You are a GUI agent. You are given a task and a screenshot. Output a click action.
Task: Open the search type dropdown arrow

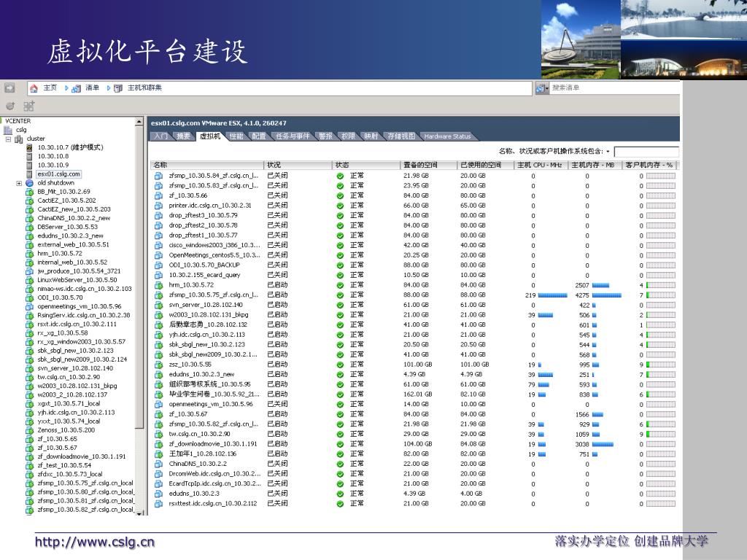tap(547, 88)
